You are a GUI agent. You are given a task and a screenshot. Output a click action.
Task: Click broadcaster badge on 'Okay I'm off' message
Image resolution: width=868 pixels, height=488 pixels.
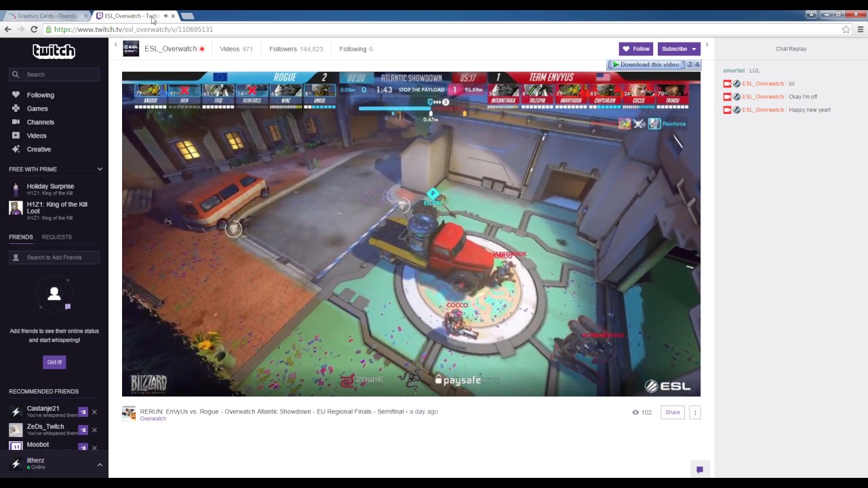727,97
